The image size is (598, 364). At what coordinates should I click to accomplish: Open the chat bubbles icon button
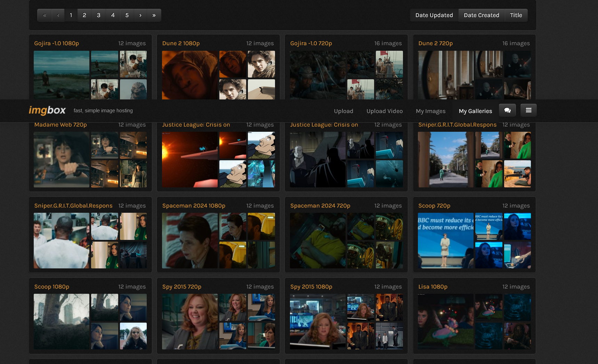[x=507, y=110]
